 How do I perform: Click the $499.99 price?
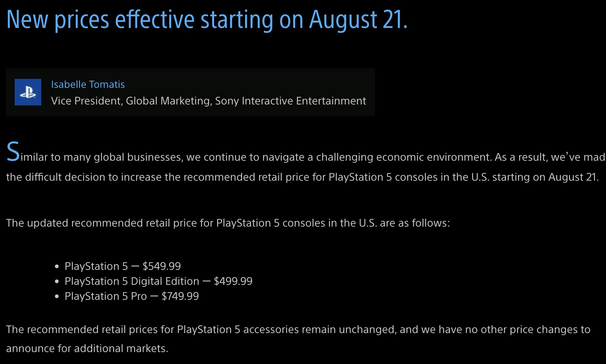point(233,281)
